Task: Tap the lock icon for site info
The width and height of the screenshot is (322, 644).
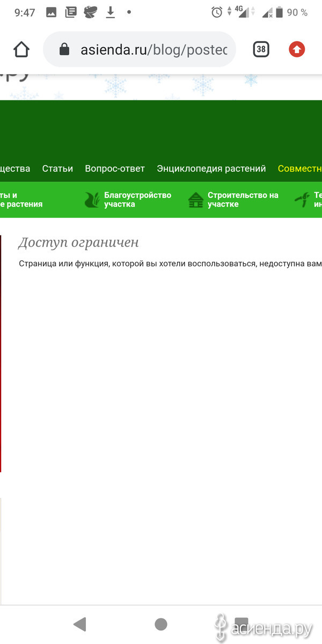Action: pos(64,50)
